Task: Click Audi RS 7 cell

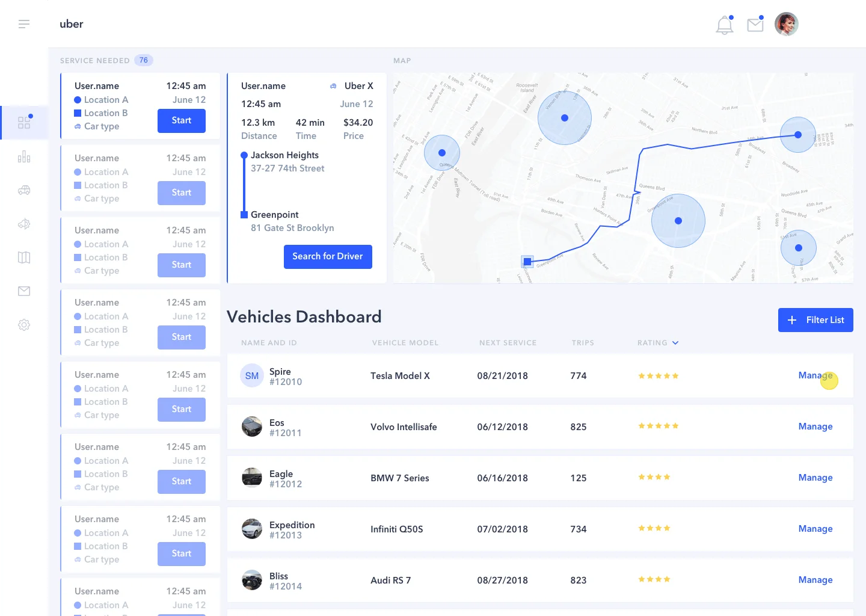Action: tap(391, 581)
